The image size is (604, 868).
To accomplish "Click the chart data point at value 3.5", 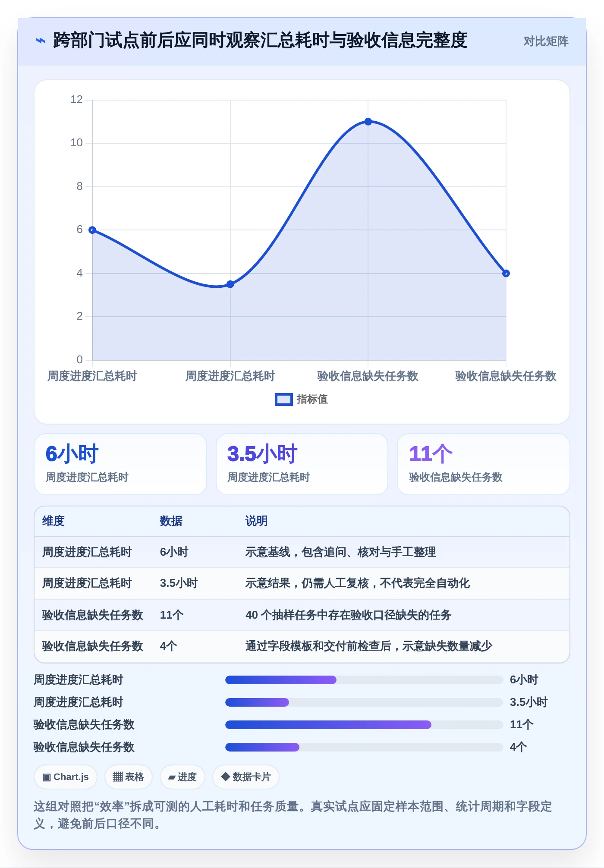I will pyautogui.click(x=230, y=284).
